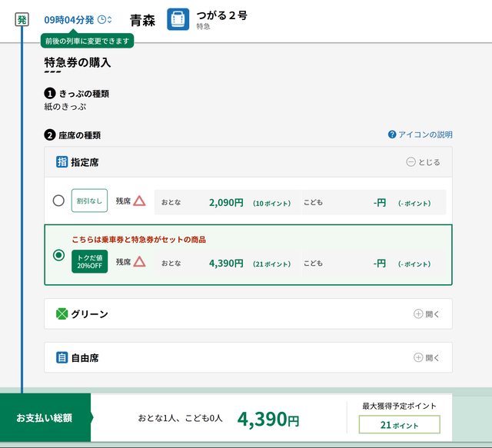
Task: Select the 割引なし radio button
Action: point(58,201)
